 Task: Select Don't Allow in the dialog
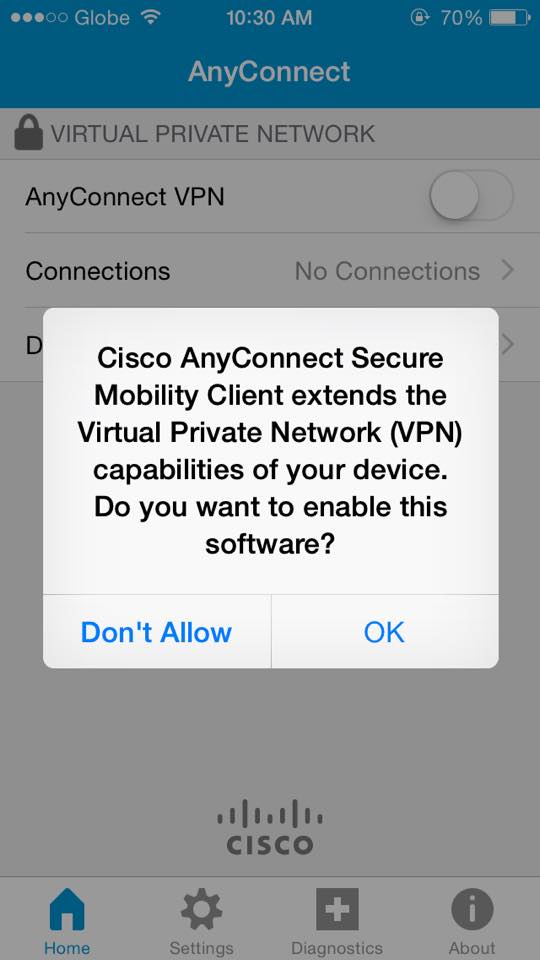pos(157,632)
